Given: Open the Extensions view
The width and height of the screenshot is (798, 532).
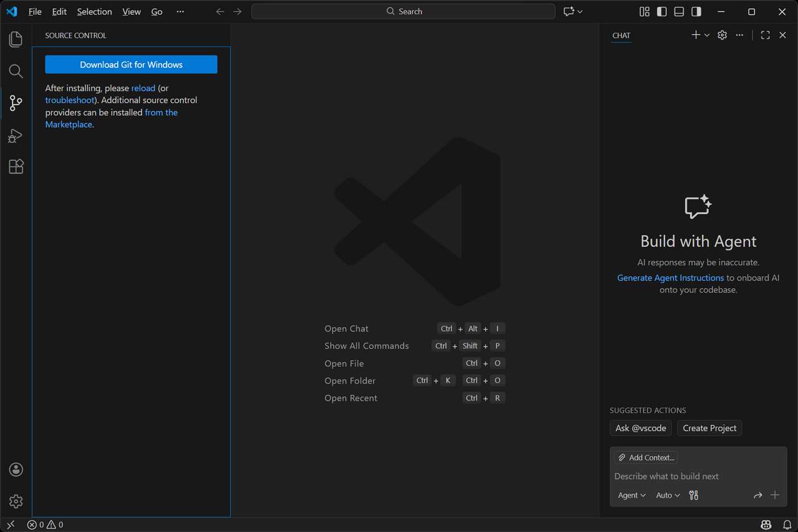Looking at the screenshot, I should pos(16,166).
